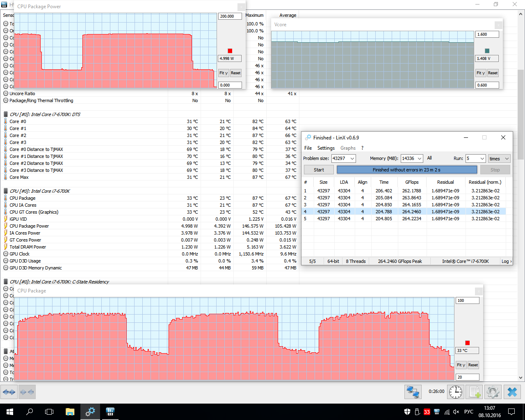525x420 pixels.
Task: Open the Settings menu in LinX
Action: pyautogui.click(x=326, y=148)
